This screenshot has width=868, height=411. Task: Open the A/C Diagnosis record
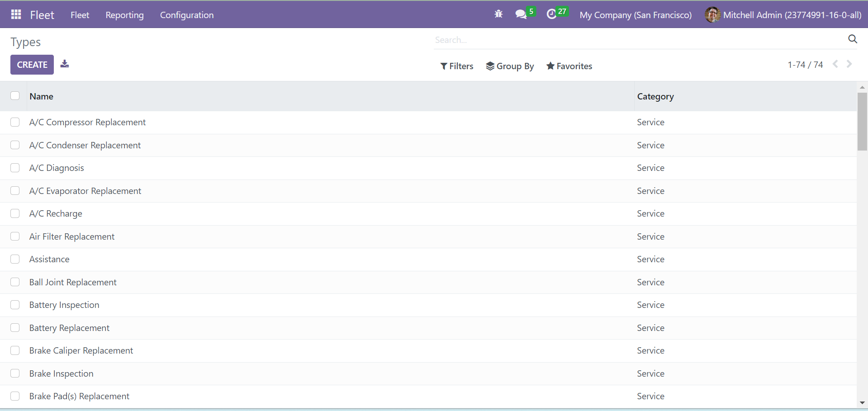tap(57, 168)
